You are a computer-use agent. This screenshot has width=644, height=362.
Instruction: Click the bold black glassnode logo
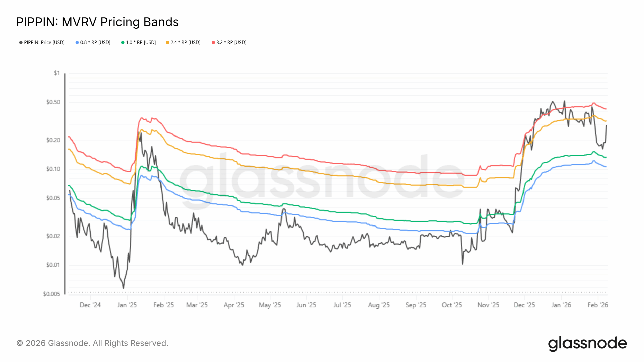[587, 343]
